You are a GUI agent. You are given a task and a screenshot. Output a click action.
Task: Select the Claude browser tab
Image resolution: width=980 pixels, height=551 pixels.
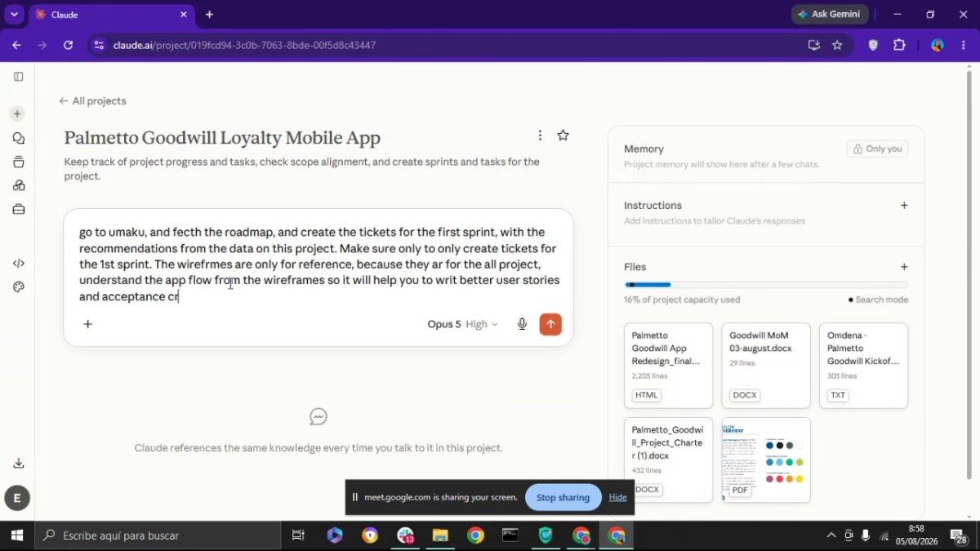[x=112, y=15]
